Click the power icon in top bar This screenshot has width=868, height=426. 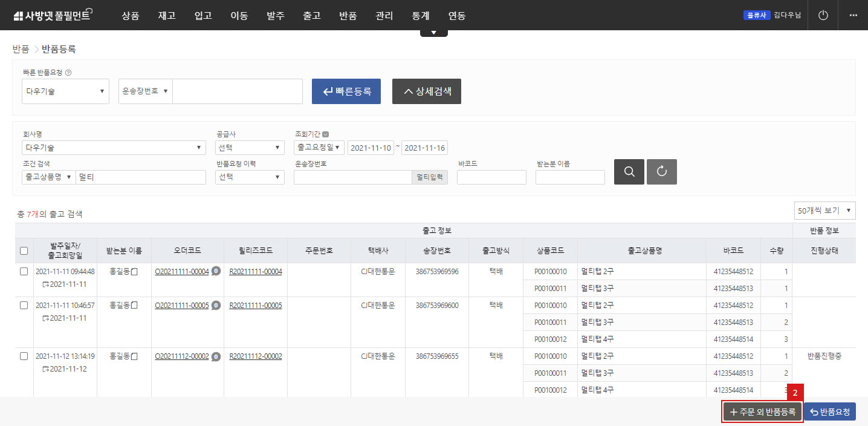tap(823, 15)
